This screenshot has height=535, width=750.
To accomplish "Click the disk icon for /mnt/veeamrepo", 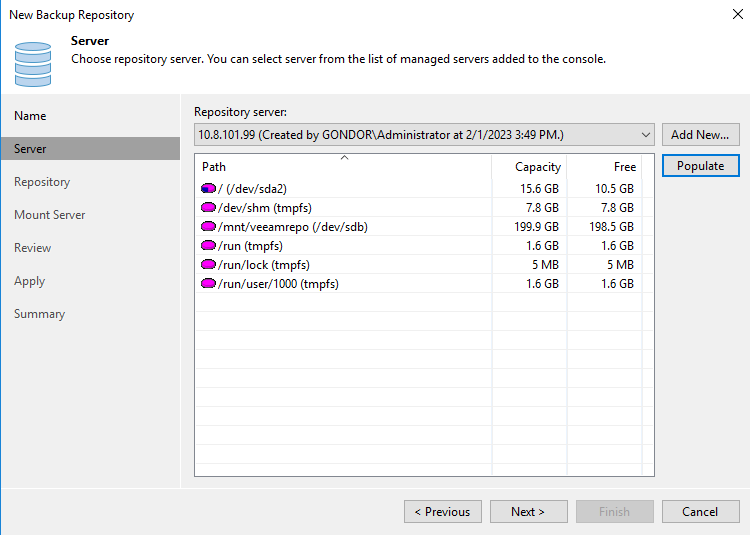I will pyautogui.click(x=208, y=226).
